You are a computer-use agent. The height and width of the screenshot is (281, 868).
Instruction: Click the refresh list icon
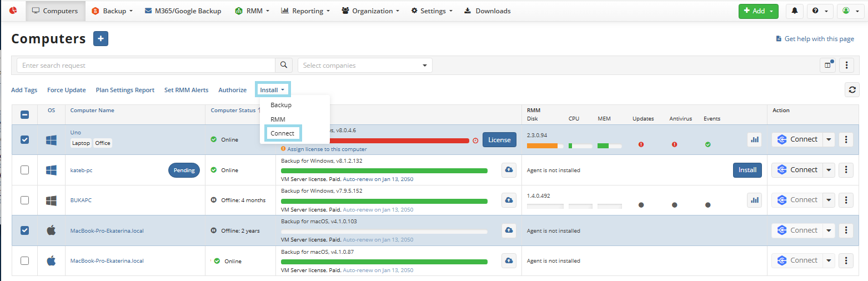[x=852, y=89]
